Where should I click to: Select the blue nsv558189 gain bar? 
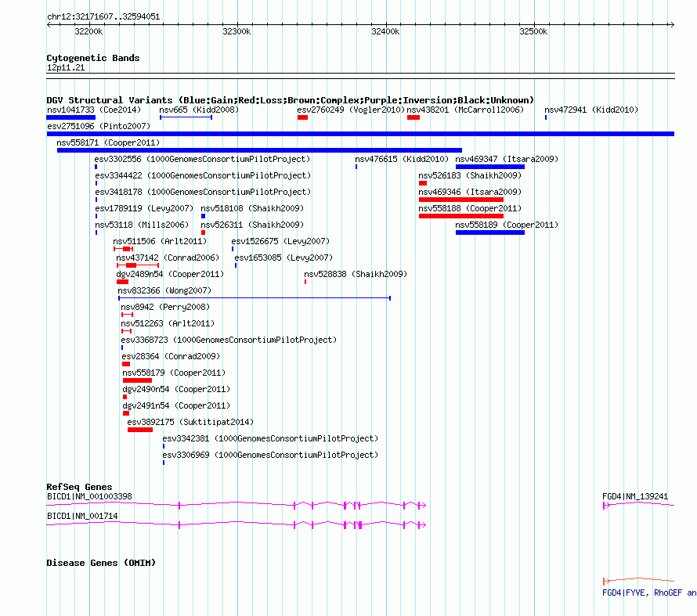coord(489,232)
